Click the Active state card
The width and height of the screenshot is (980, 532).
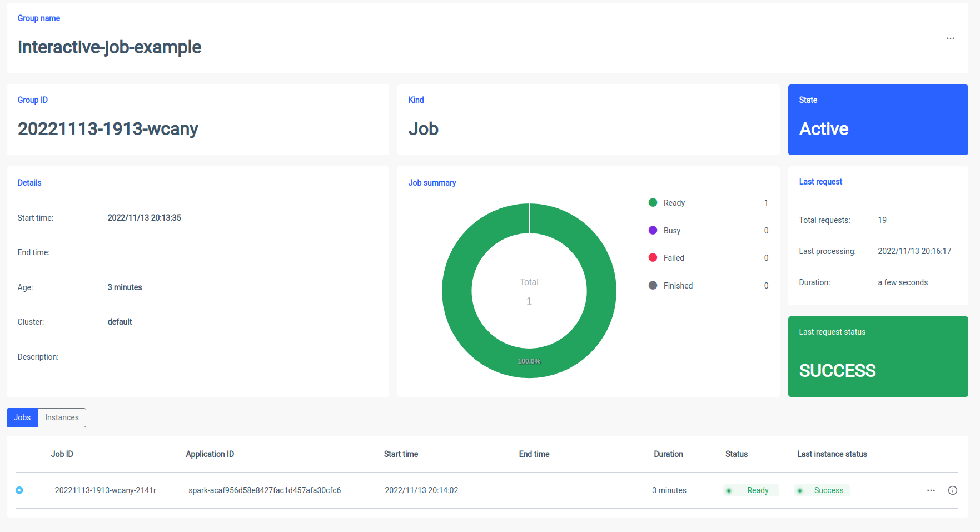(x=878, y=120)
